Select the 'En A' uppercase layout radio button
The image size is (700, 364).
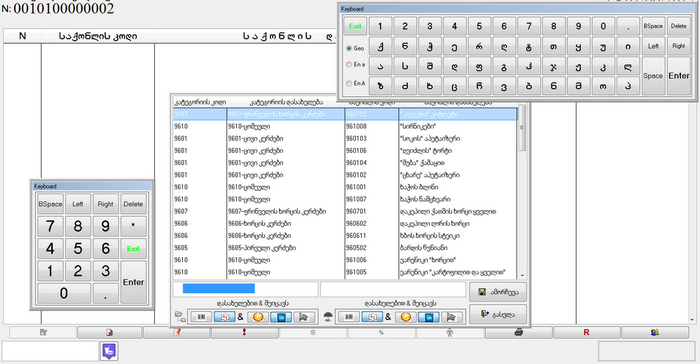point(349,84)
